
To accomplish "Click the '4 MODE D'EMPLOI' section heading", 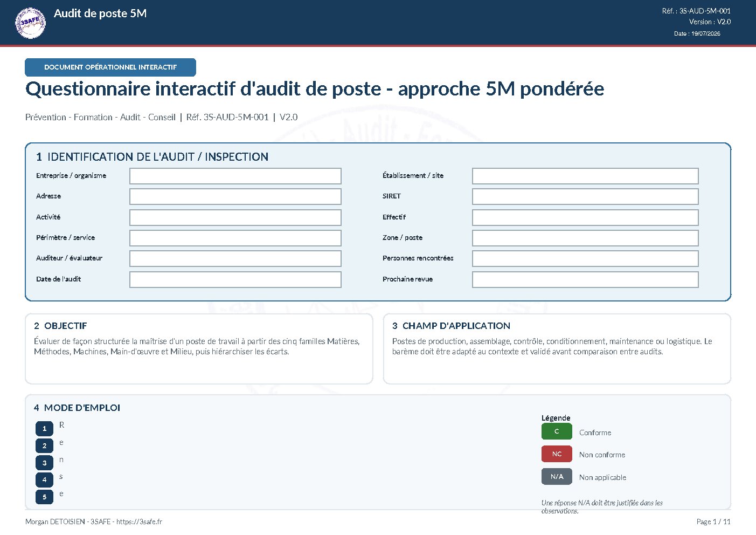I will (x=77, y=408).
